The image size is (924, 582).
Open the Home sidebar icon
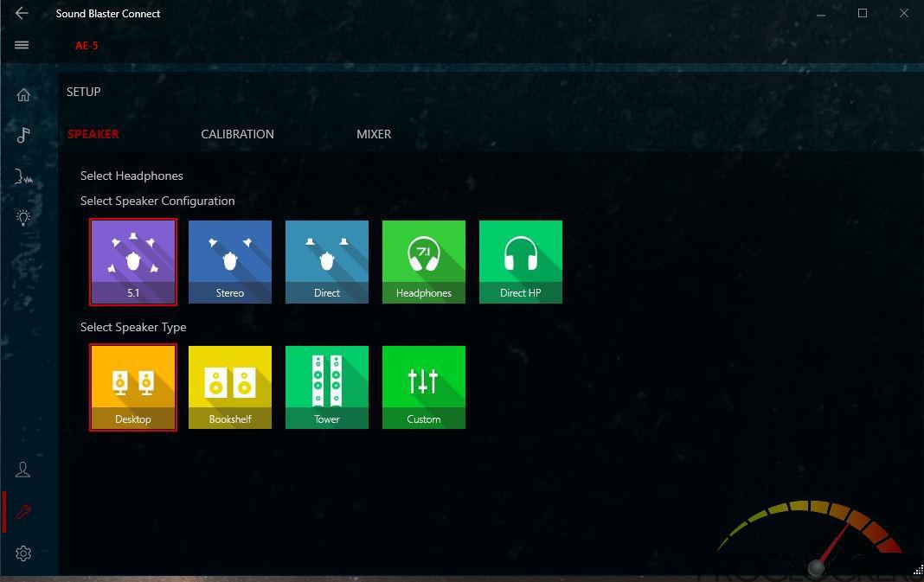[23, 95]
